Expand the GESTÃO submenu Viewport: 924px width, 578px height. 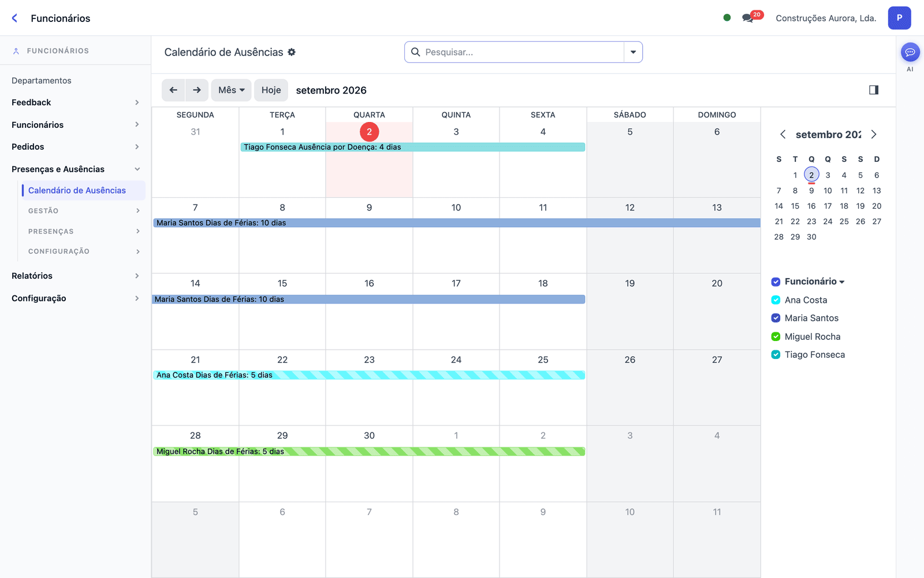(83, 211)
